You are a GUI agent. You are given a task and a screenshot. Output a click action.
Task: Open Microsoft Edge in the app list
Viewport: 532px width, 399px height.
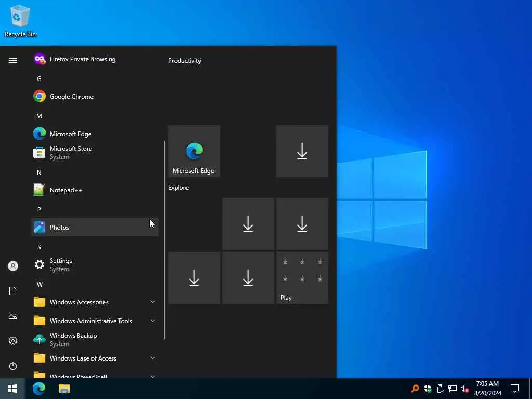(x=95, y=134)
